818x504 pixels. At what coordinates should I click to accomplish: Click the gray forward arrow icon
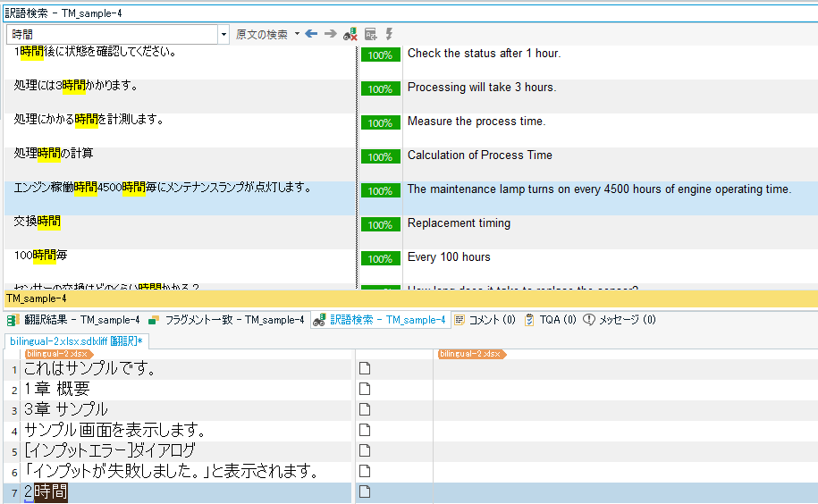[x=330, y=34]
